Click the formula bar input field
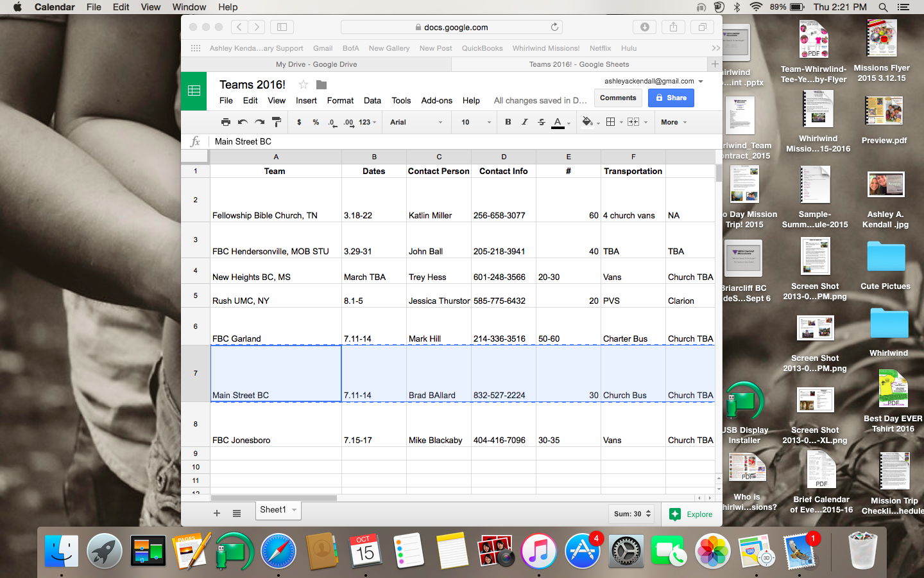Screen dimensions: 924x578 pos(462,141)
